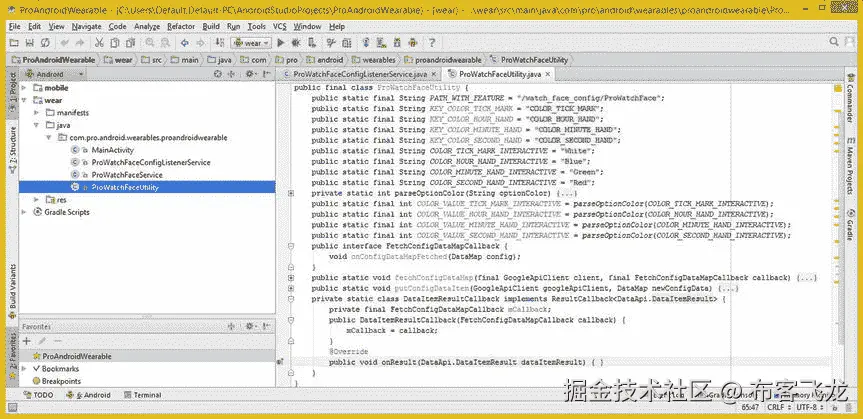Open the Project panel settings gear
The image size is (863, 419).
250,74
